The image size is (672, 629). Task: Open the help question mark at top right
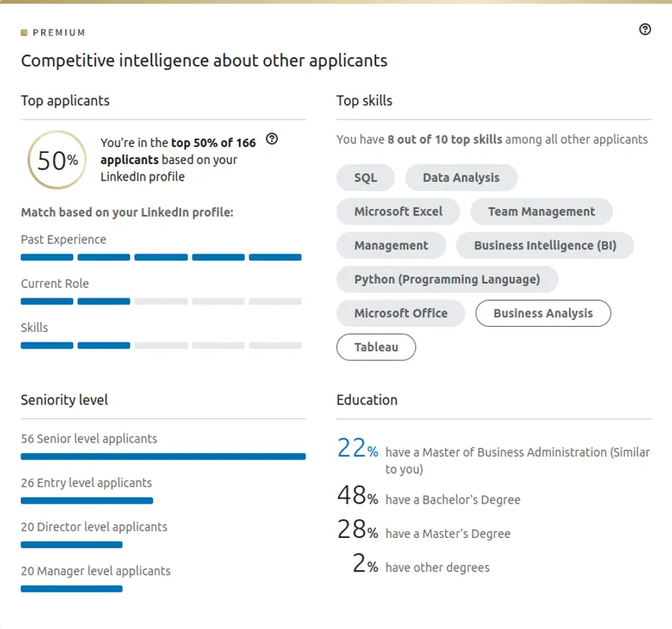pos(645,29)
